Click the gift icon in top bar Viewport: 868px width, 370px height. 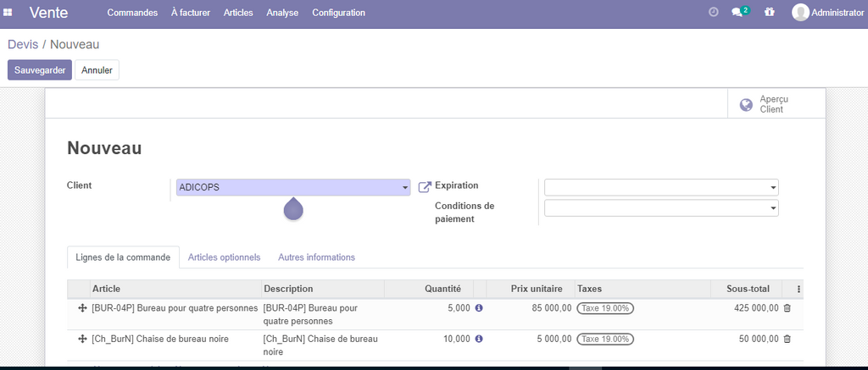770,13
